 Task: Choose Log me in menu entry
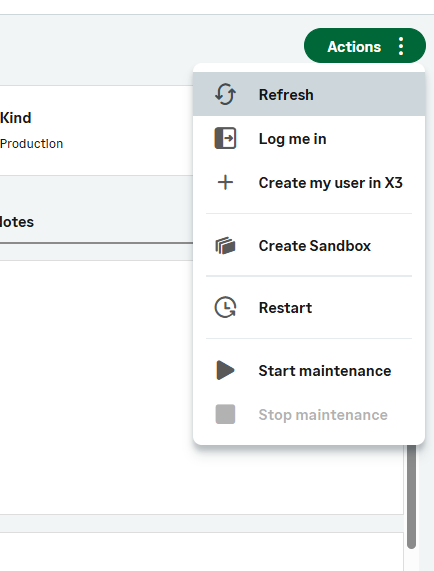(309, 138)
